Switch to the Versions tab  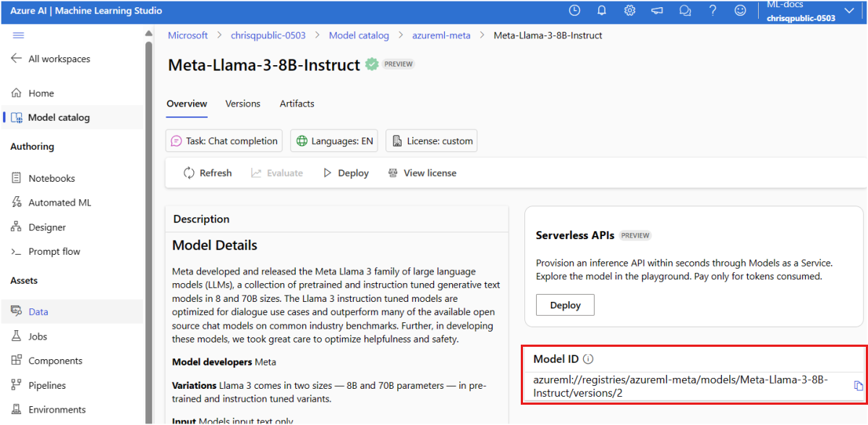tap(243, 104)
